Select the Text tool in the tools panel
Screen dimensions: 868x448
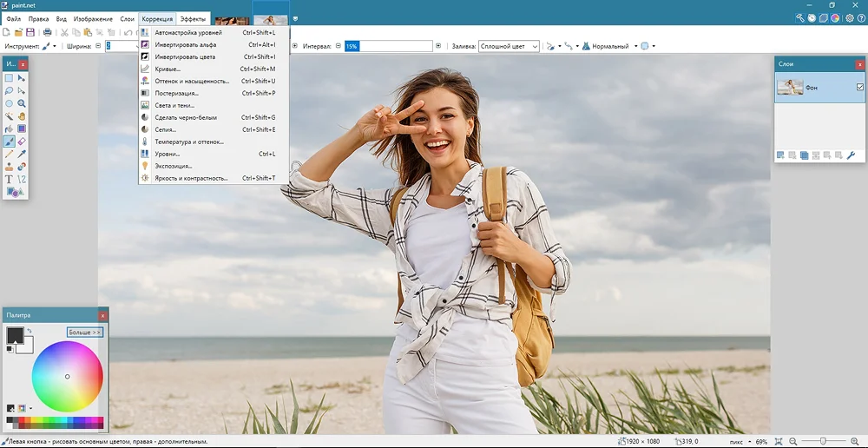10,179
